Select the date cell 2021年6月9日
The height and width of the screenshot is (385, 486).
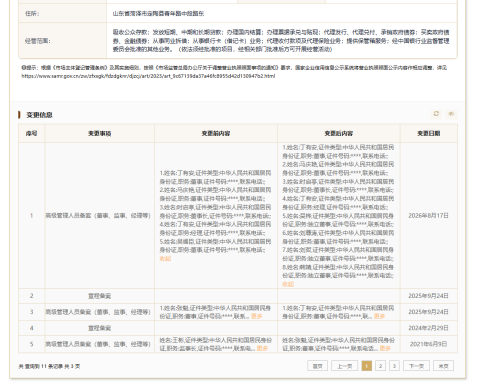pyautogui.click(x=429, y=344)
